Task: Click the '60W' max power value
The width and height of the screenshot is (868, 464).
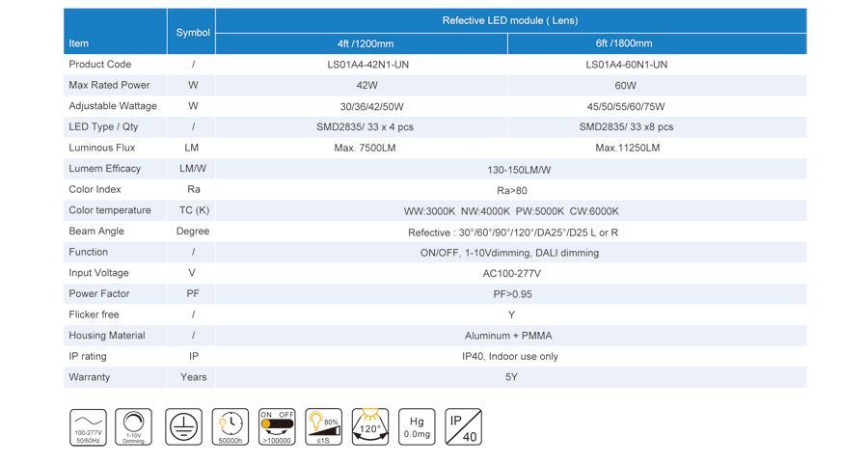Action: pyautogui.click(x=626, y=86)
